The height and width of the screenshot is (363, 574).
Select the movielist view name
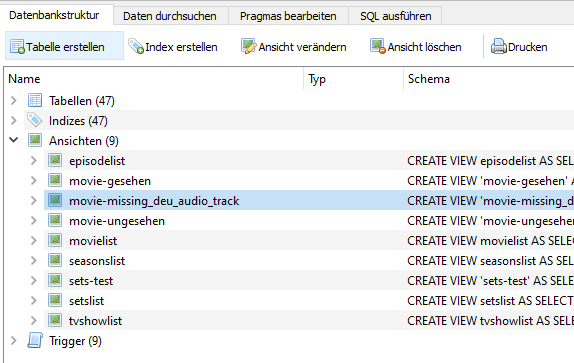click(x=93, y=241)
